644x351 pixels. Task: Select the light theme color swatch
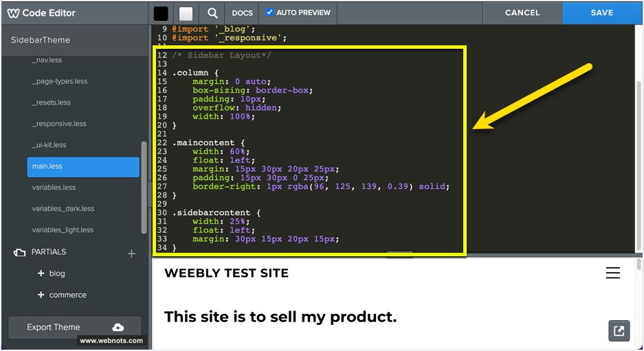pyautogui.click(x=186, y=13)
